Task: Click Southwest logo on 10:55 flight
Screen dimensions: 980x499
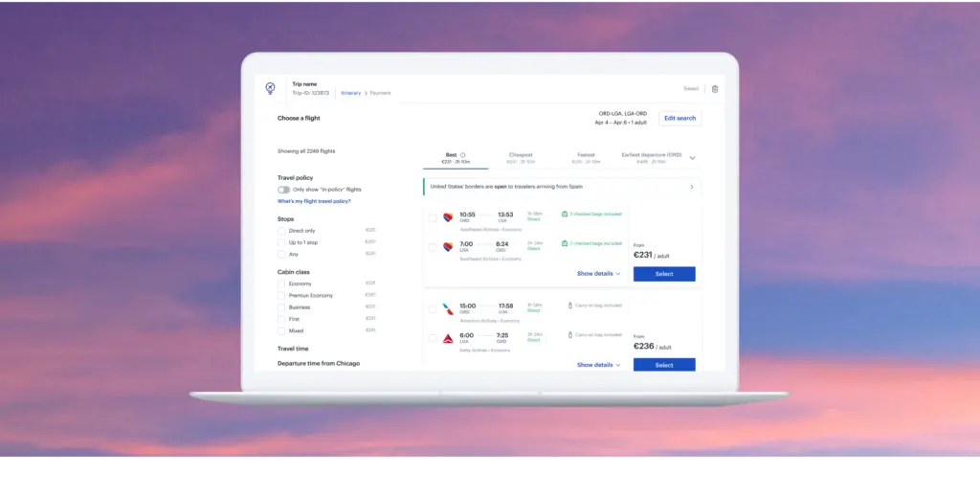Action: (448, 217)
